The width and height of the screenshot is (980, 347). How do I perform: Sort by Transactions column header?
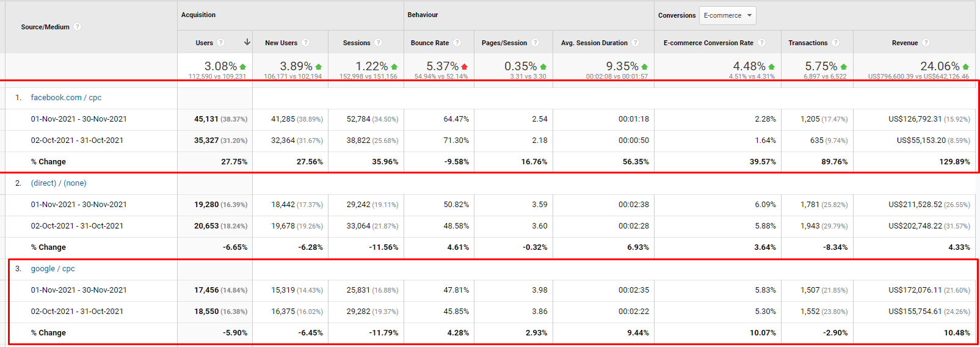808,43
